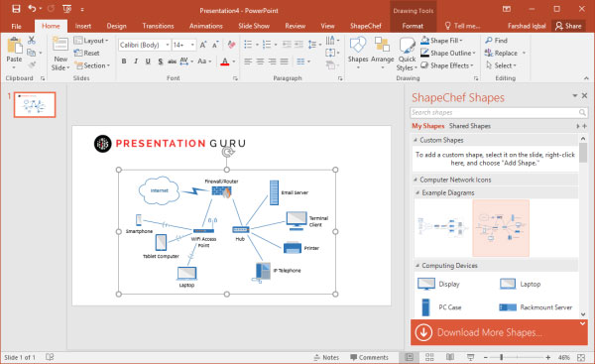Adjust the zoom slider

click(x=501, y=357)
